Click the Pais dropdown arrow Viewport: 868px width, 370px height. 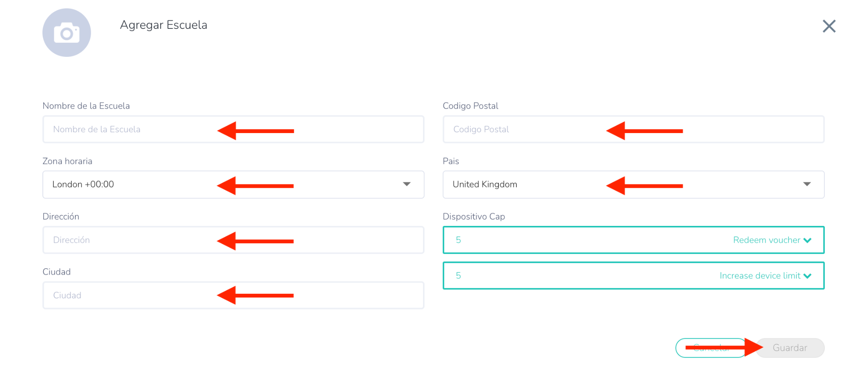coord(807,184)
